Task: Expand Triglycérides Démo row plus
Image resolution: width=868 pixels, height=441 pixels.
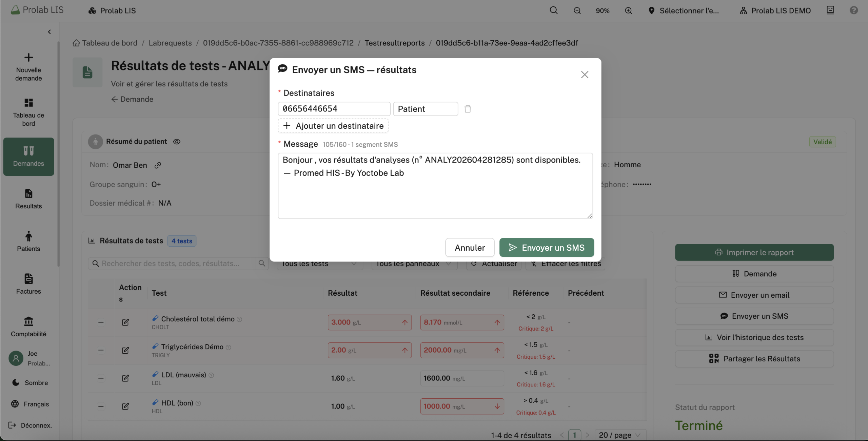Action: (101, 350)
